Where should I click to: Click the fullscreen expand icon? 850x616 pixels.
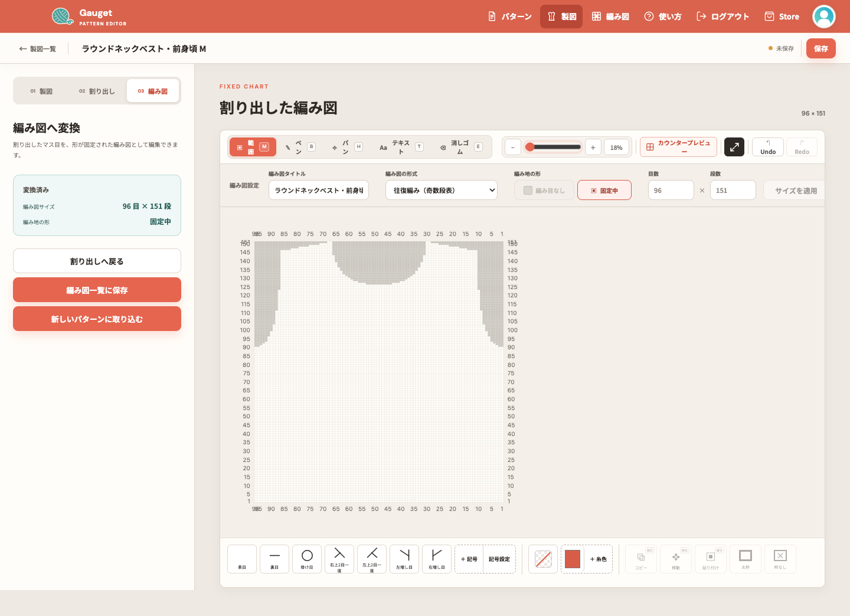734,147
